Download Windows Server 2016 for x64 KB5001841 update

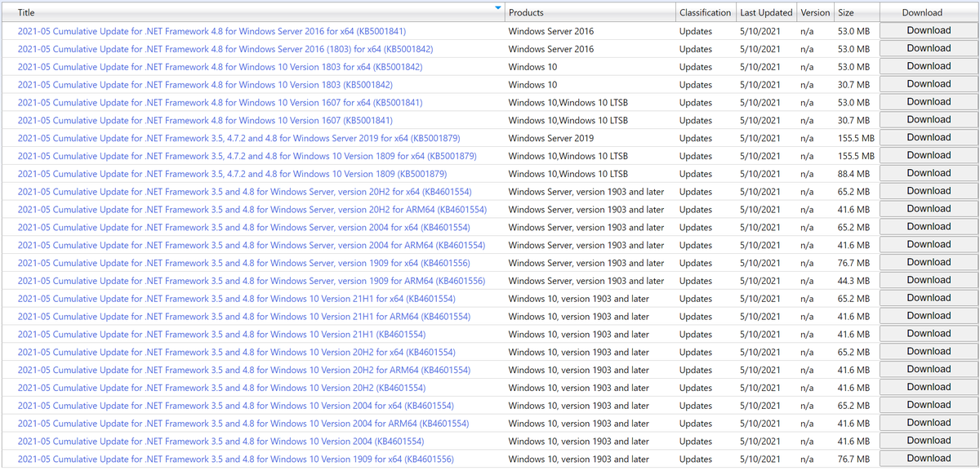(x=929, y=31)
